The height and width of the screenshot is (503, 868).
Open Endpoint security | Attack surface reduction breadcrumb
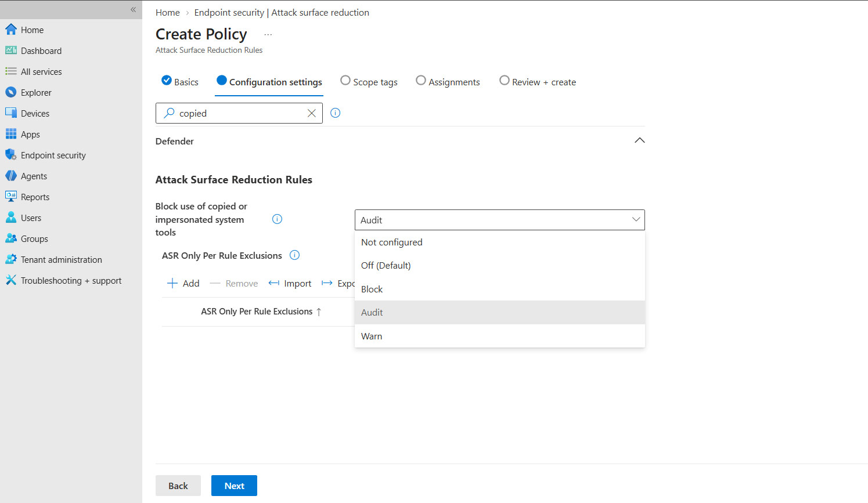point(282,12)
